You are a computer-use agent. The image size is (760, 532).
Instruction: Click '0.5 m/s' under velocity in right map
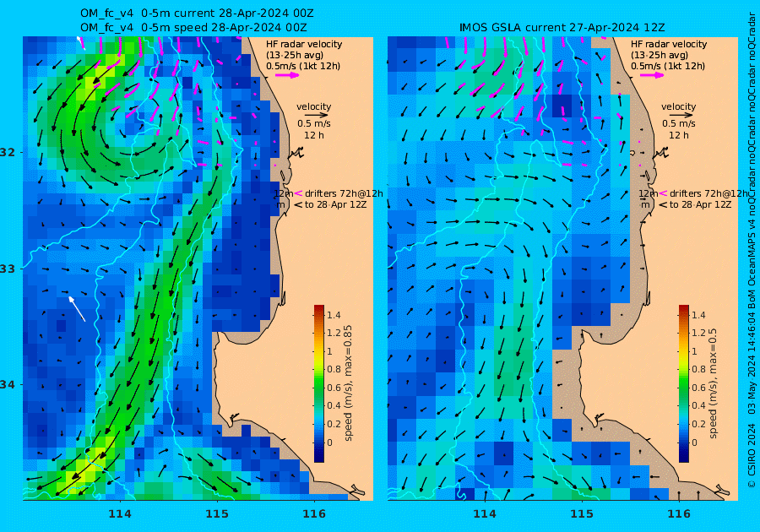coord(679,123)
